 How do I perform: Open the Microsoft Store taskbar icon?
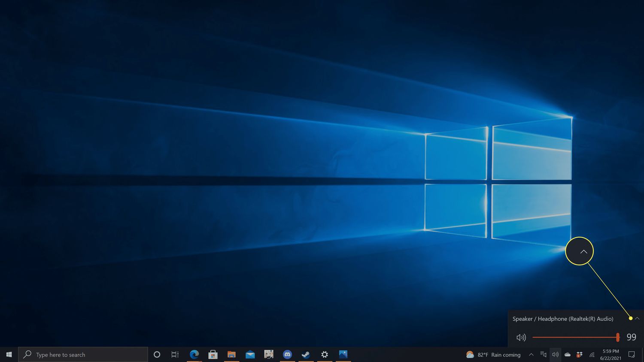click(x=213, y=354)
